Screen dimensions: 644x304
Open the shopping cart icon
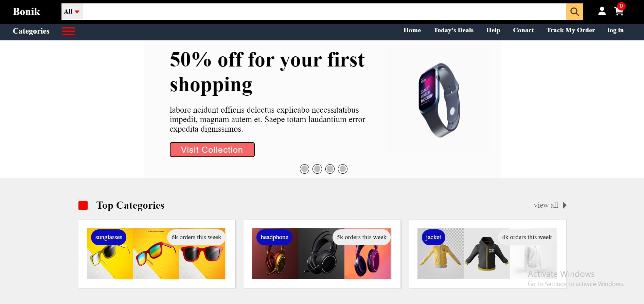(x=619, y=12)
